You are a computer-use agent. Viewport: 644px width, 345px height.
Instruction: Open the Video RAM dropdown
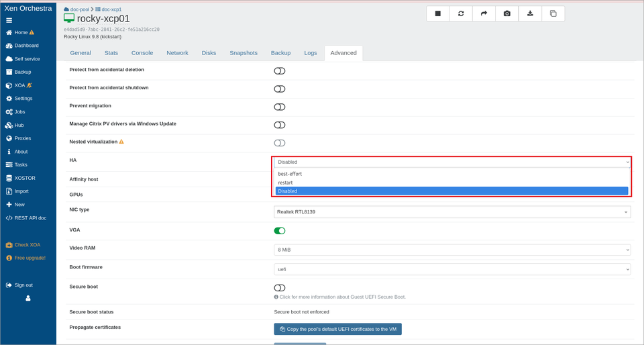point(452,250)
